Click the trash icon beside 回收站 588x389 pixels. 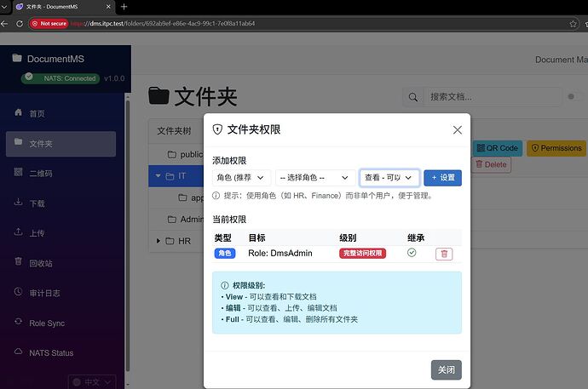click(18, 261)
